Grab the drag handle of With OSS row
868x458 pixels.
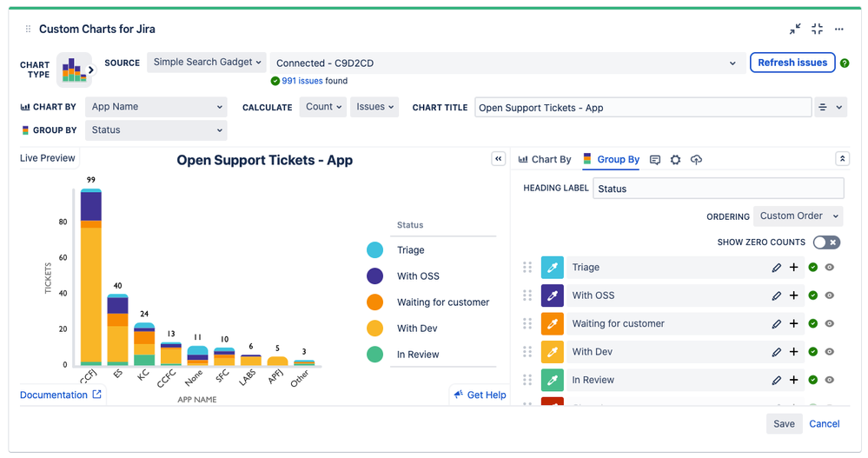pos(527,295)
